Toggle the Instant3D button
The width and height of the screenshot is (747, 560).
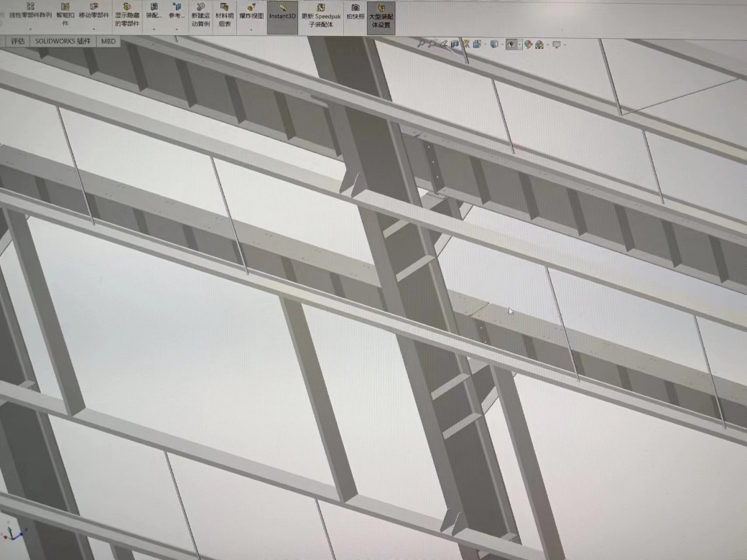(x=282, y=17)
